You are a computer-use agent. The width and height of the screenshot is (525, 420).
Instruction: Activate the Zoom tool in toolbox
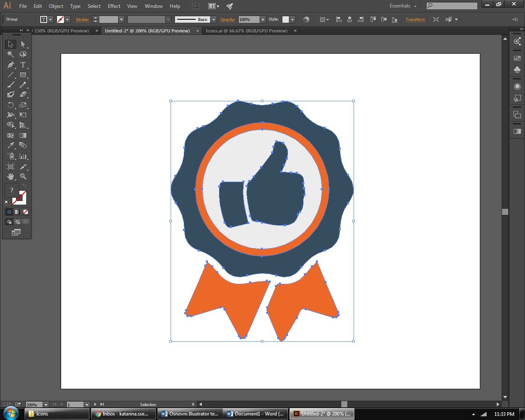[23, 176]
